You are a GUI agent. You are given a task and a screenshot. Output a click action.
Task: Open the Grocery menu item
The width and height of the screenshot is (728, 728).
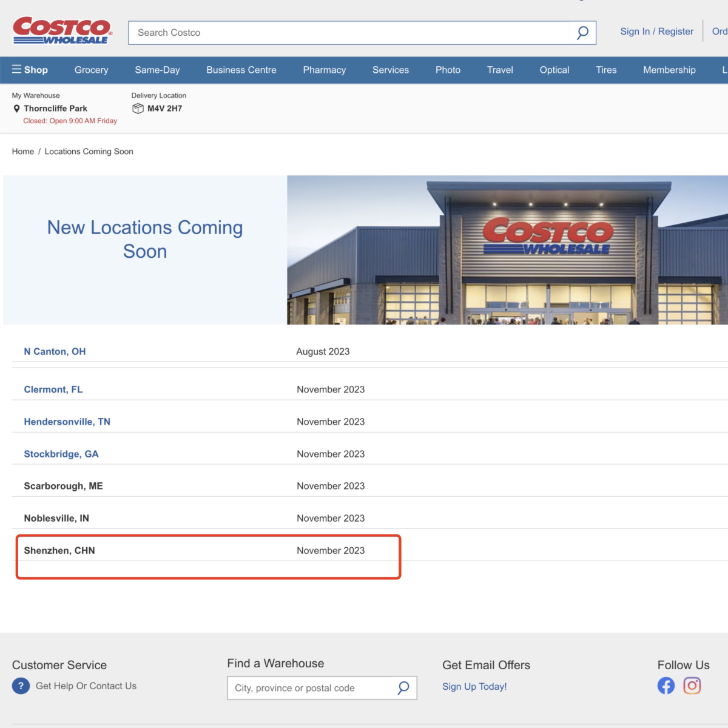click(x=91, y=70)
